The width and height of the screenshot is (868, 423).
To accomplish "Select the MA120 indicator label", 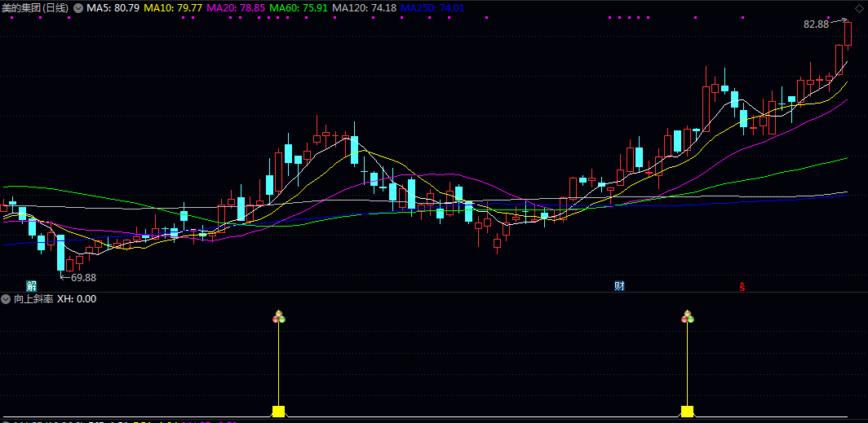I will pyautogui.click(x=365, y=7).
